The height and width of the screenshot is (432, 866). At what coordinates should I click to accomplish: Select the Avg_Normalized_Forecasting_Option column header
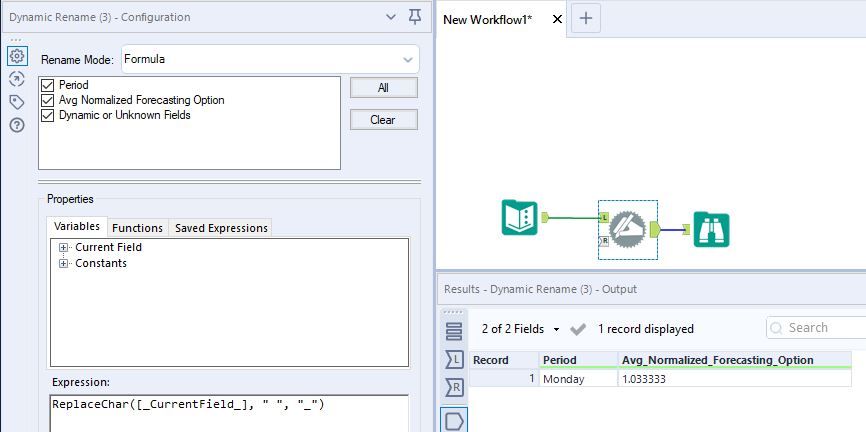pos(735,360)
